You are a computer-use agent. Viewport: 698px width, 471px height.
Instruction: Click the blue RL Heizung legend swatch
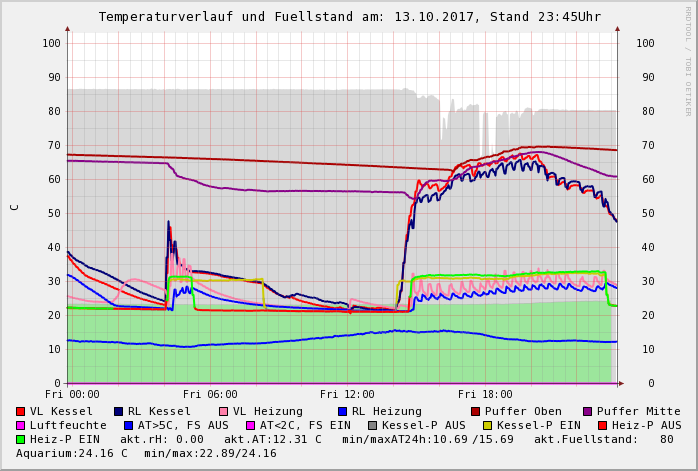[342, 411]
